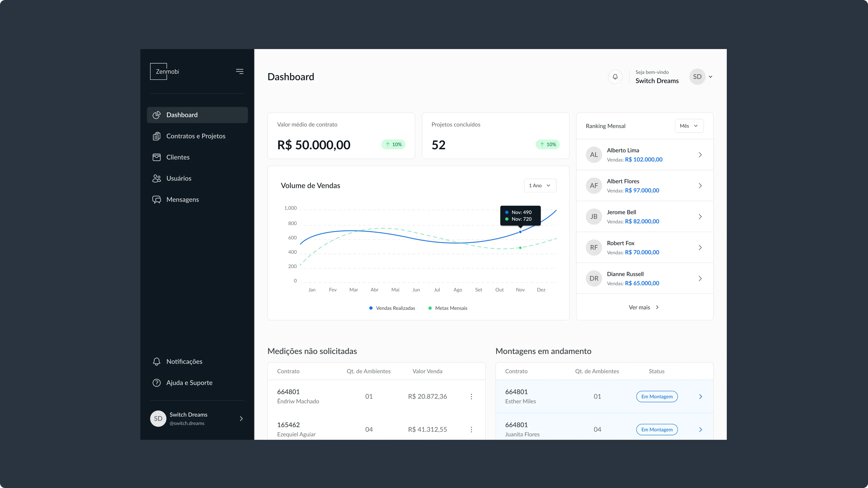Click contract number 165462
The width and height of the screenshot is (868, 488).
pyautogui.click(x=288, y=425)
